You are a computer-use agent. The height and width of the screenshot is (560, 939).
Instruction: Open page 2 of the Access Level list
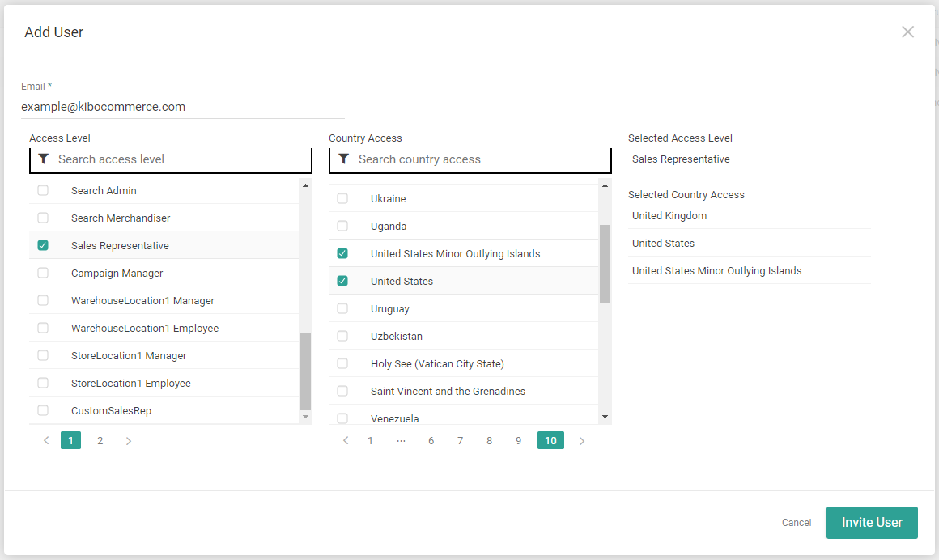tap(100, 440)
